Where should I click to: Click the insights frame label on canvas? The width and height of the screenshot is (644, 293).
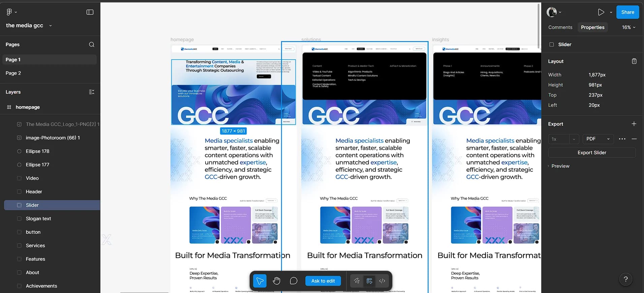[x=440, y=39]
